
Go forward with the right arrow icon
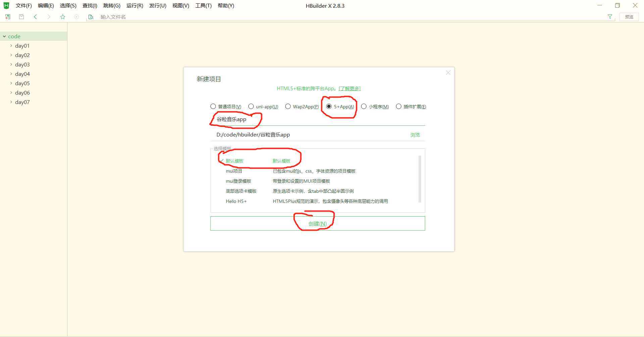pyautogui.click(x=49, y=17)
